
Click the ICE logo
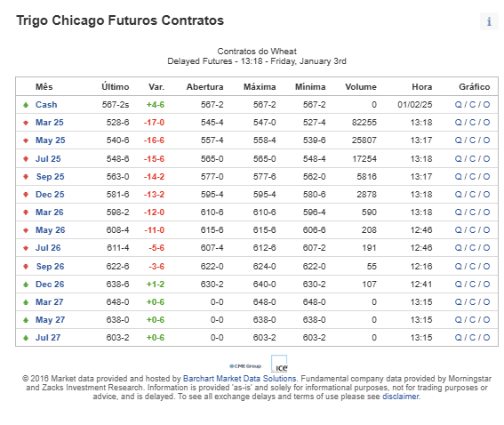tap(279, 364)
